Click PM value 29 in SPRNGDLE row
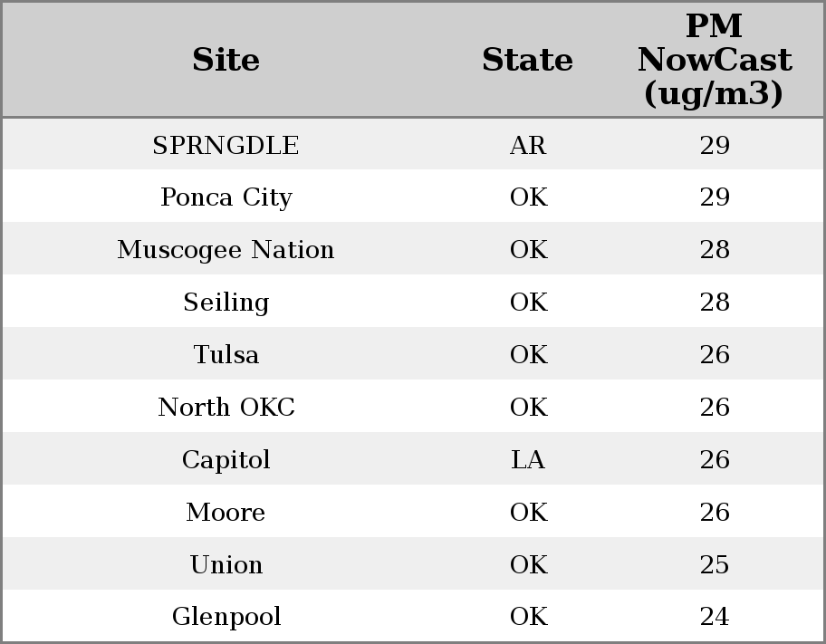826x644 pixels. pyautogui.click(x=715, y=146)
